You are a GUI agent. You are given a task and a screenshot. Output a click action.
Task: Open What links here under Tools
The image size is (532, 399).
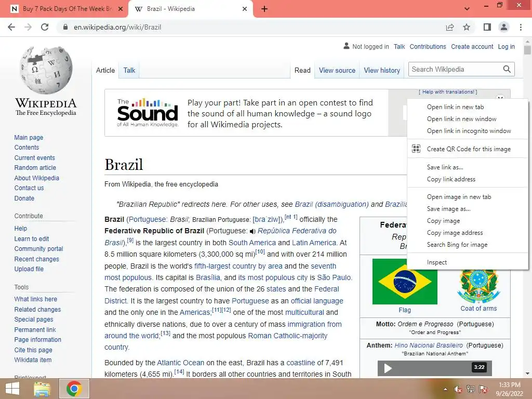[x=36, y=299]
